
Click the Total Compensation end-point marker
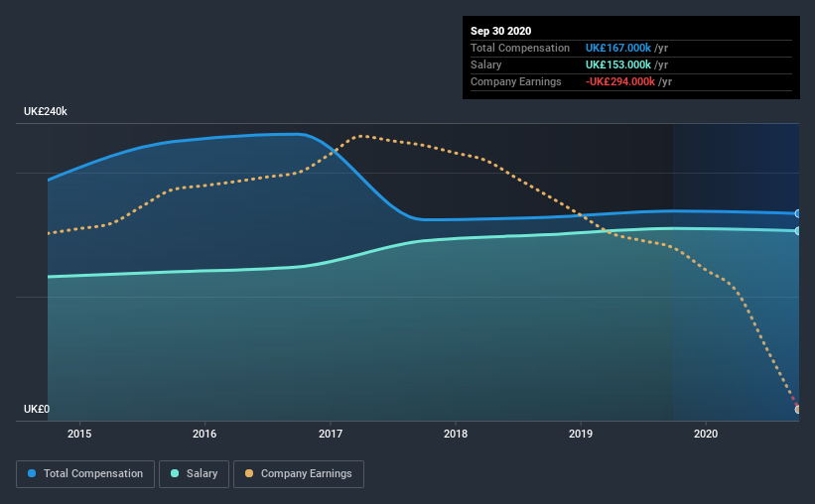coord(797,213)
